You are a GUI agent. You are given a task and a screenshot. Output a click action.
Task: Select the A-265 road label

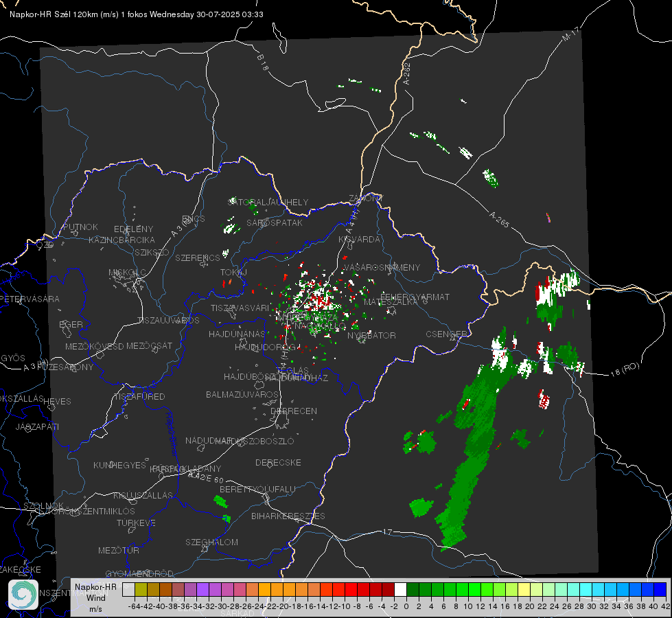click(x=499, y=219)
